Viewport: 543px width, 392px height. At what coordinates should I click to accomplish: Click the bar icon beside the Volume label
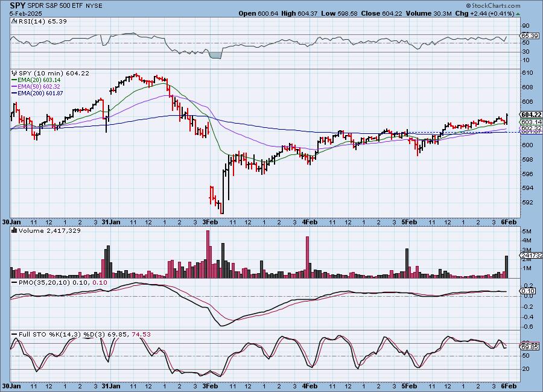point(14,230)
